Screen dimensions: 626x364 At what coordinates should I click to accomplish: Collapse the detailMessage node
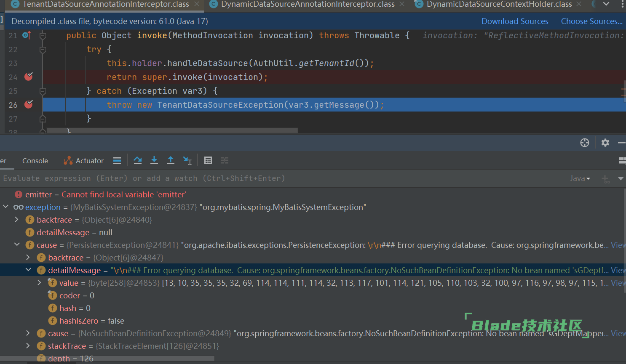(28, 270)
